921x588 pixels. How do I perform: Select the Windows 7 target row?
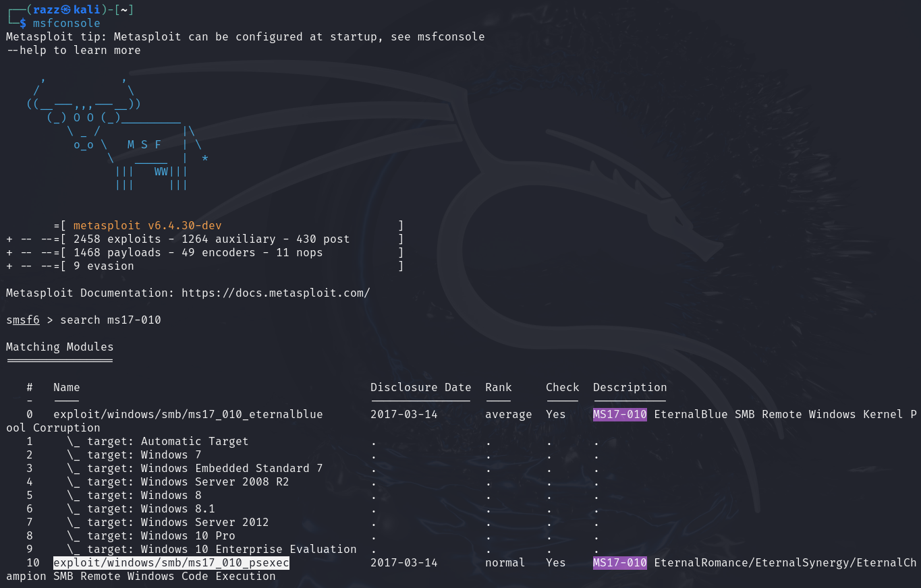(140, 454)
